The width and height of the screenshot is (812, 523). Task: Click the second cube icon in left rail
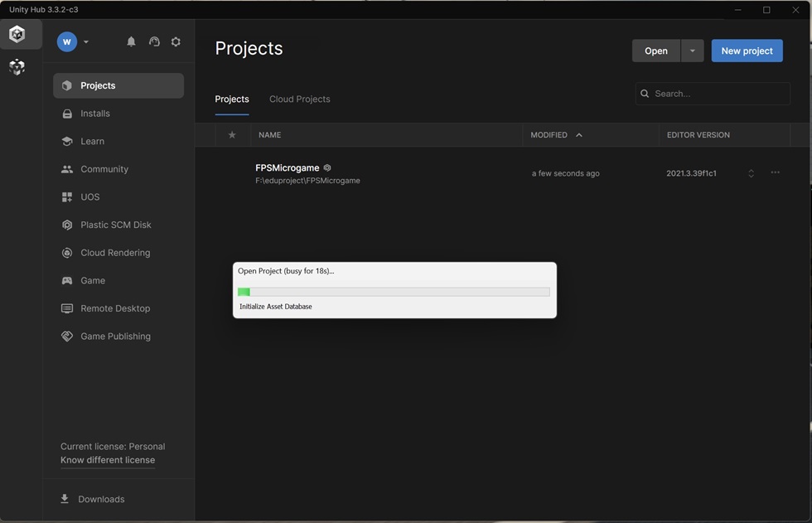coord(17,67)
